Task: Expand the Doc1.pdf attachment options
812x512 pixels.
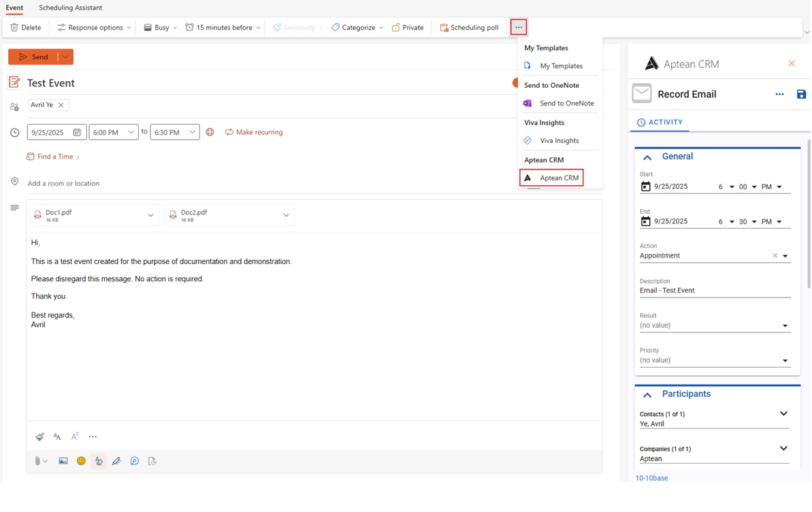Action: [151, 214]
